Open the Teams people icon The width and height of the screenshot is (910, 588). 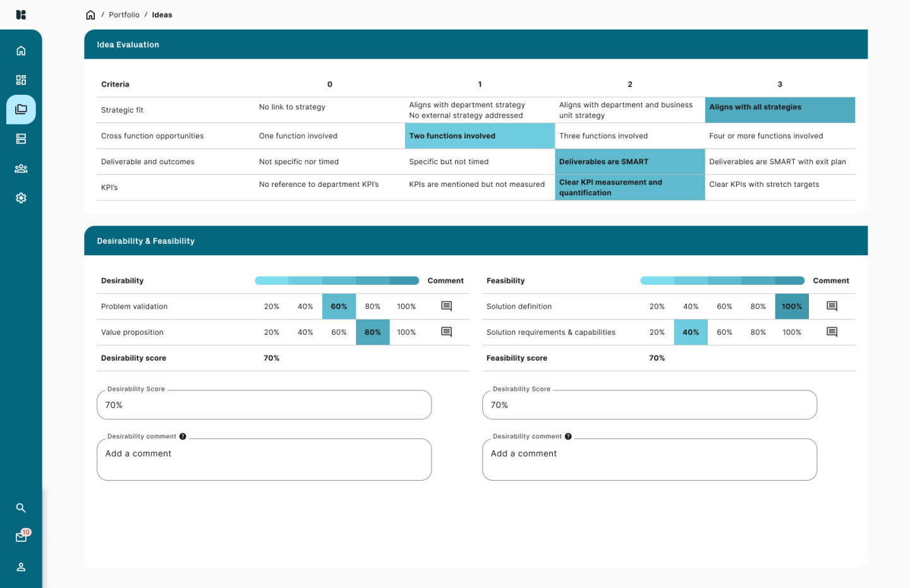click(21, 168)
